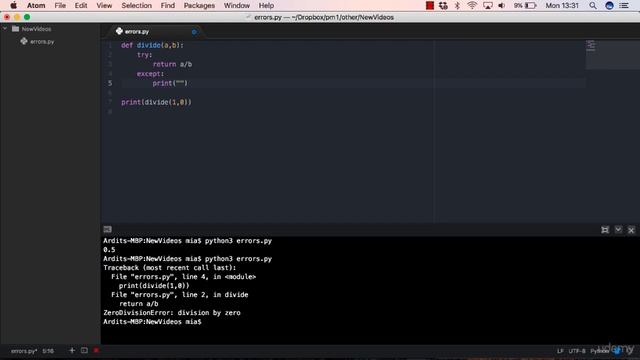Click the Traceback line in terminal
This screenshot has width=640, height=360.
click(169, 268)
